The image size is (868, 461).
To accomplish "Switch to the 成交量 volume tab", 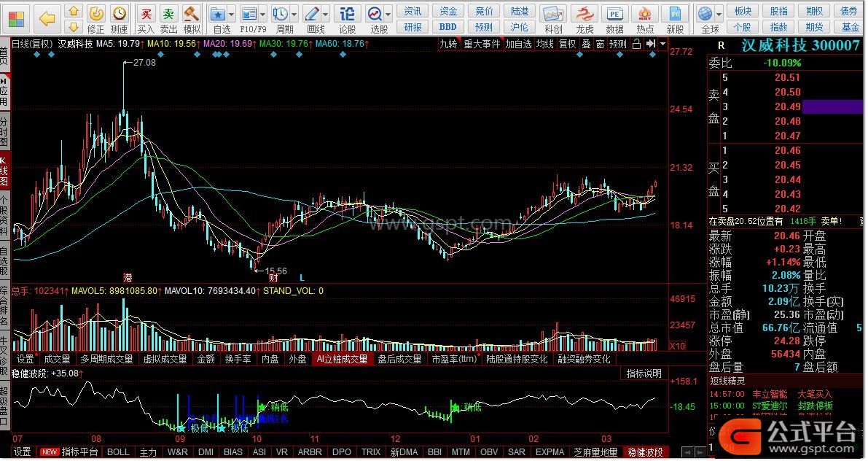I will point(57,359).
